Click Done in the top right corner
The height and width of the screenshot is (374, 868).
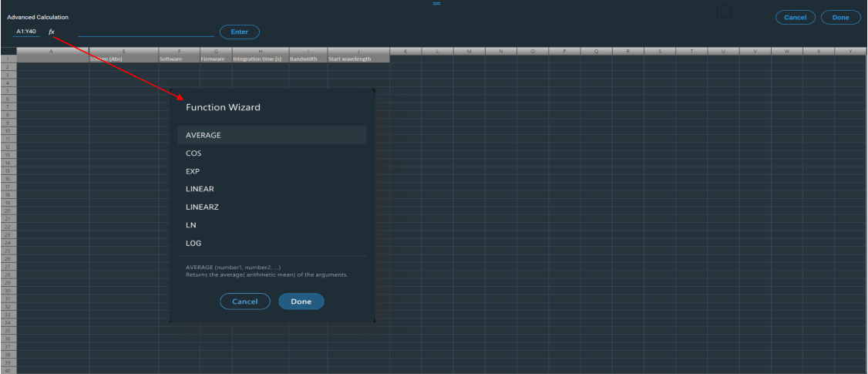(840, 17)
